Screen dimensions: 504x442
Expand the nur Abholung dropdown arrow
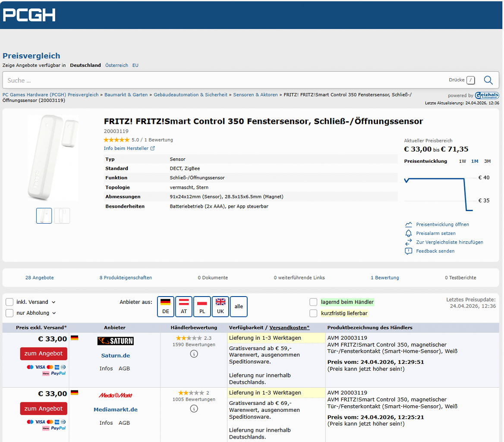tap(54, 313)
